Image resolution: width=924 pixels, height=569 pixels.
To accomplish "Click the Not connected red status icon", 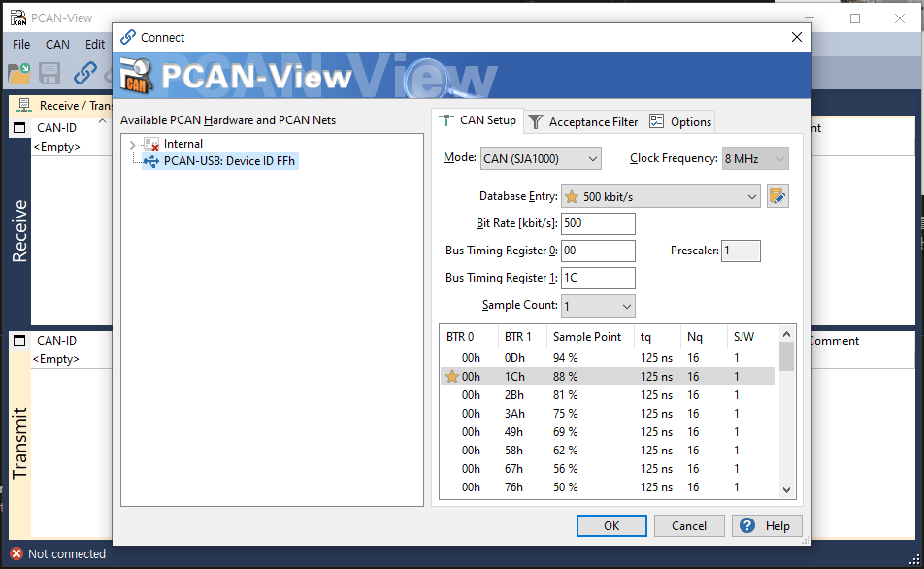I will [x=16, y=553].
